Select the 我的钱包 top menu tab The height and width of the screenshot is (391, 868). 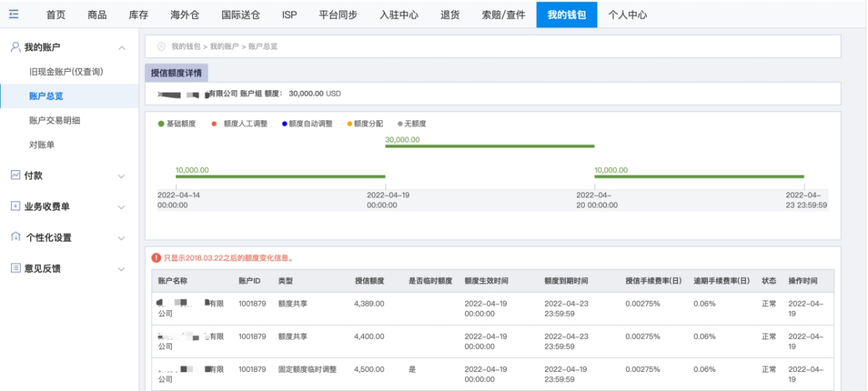point(567,15)
